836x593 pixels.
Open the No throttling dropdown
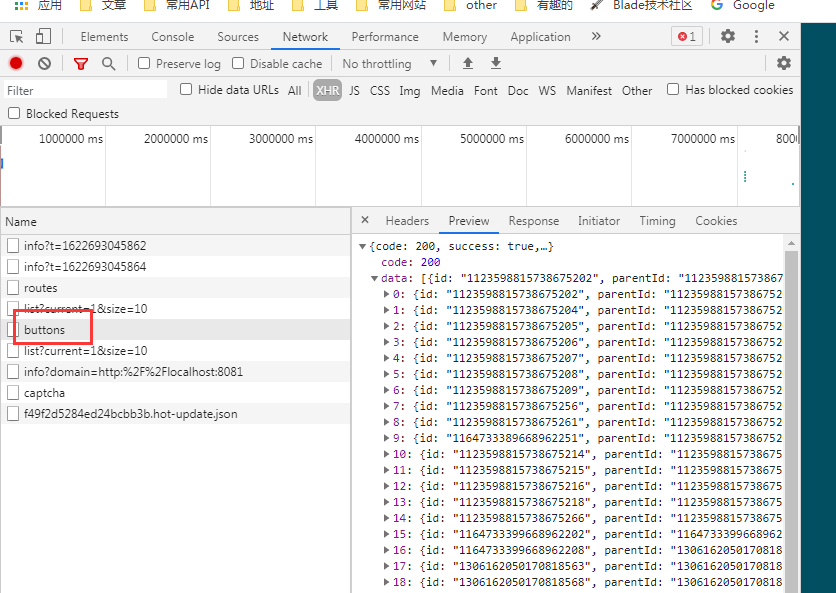click(390, 63)
